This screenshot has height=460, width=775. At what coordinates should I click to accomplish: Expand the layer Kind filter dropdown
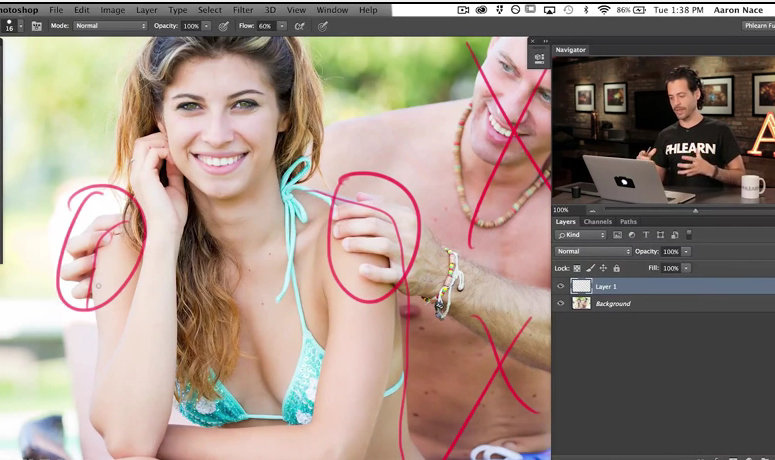point(581,235)
